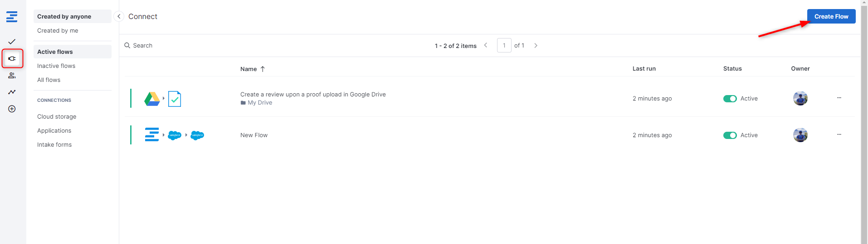Screen dimensions: 868x244
Task: Click the My Drive folder icon
Action: (243, 103)
